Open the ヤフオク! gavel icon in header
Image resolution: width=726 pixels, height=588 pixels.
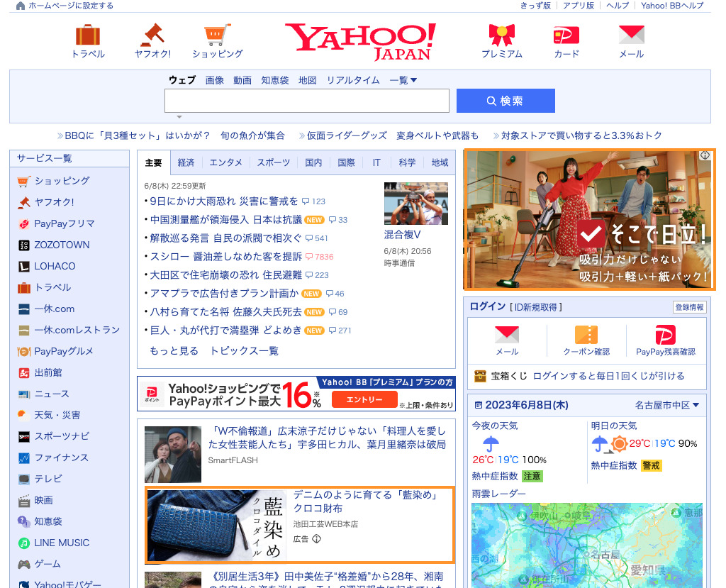tap(153, 35)
